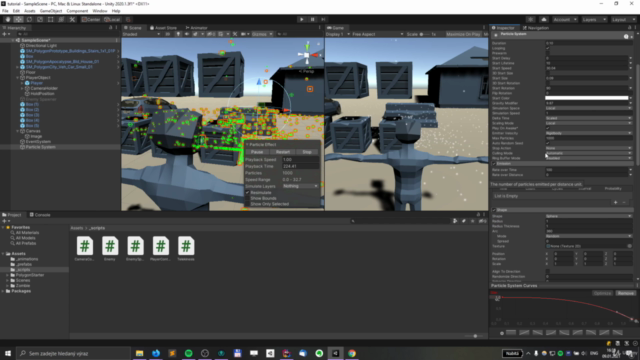Viewport: 640px width, 360px height.
Task: Enable Show Bounds in Particle Effect
Action: 247,198
